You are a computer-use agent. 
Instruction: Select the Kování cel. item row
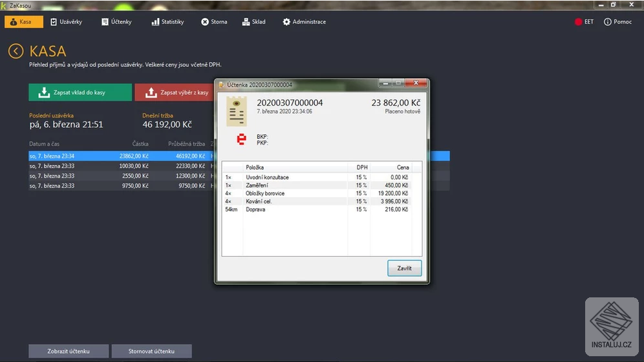[x=317, y=201]
